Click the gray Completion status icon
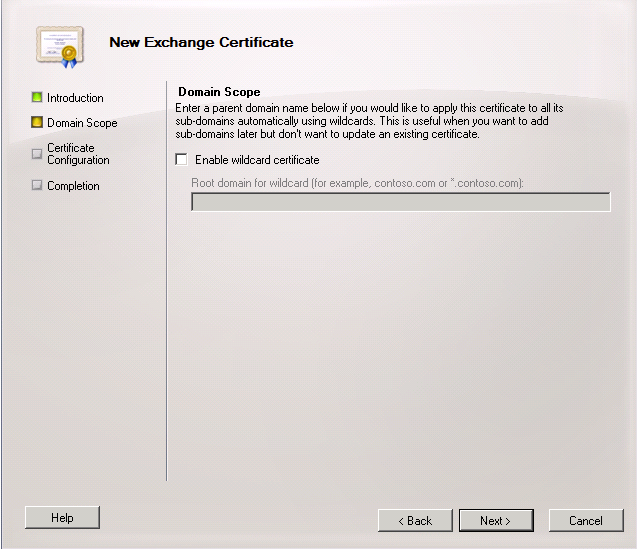The height and width of the screenshot is (549, 637). [37, 185]
